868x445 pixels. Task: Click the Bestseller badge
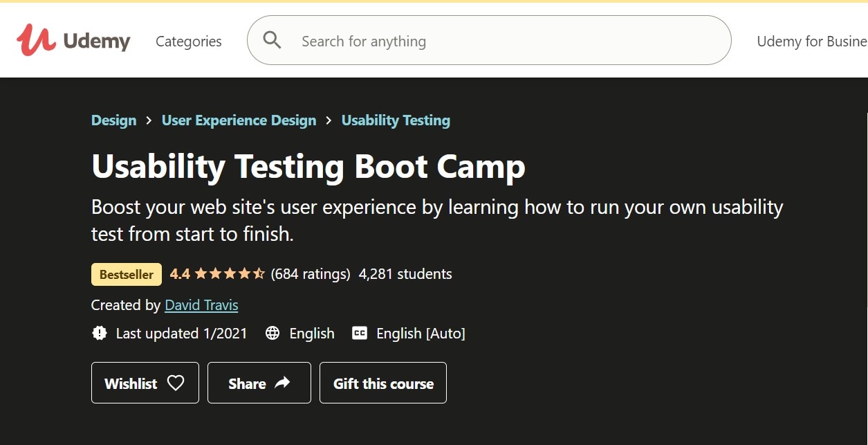(x=127, y=275)
